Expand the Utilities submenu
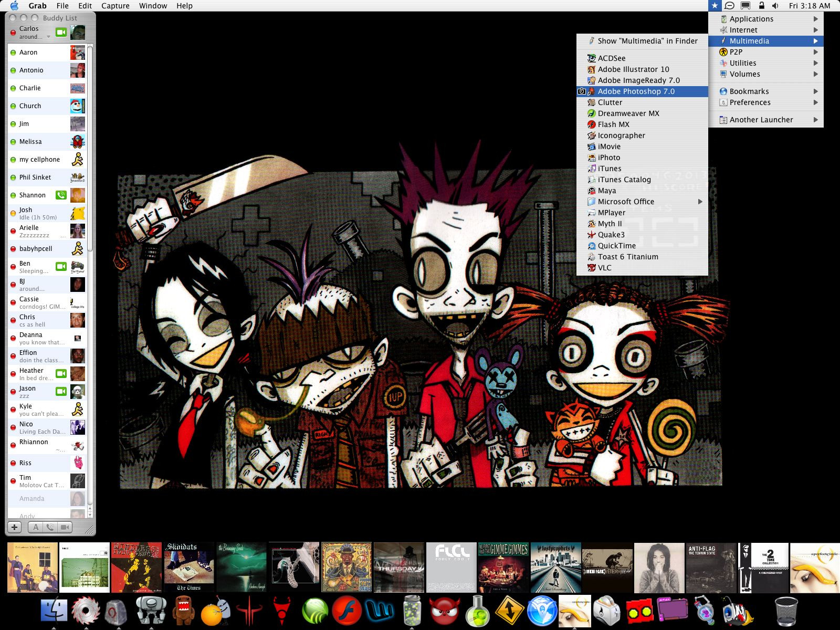The image size is (840, 630). 766,63
